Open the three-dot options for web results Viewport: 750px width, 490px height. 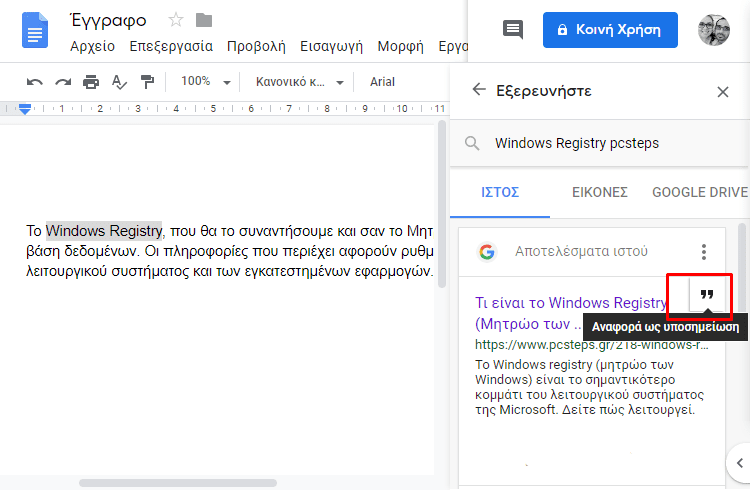[704, 252]
